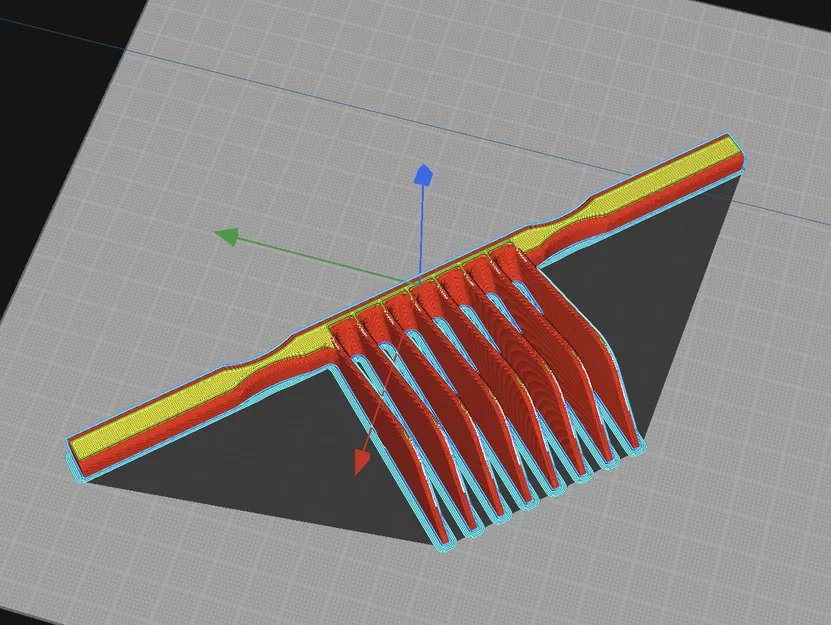This screenshot has width=831, height=625.
Task: Click the red X-axis arrow handle
Action: tap(362, 461)
